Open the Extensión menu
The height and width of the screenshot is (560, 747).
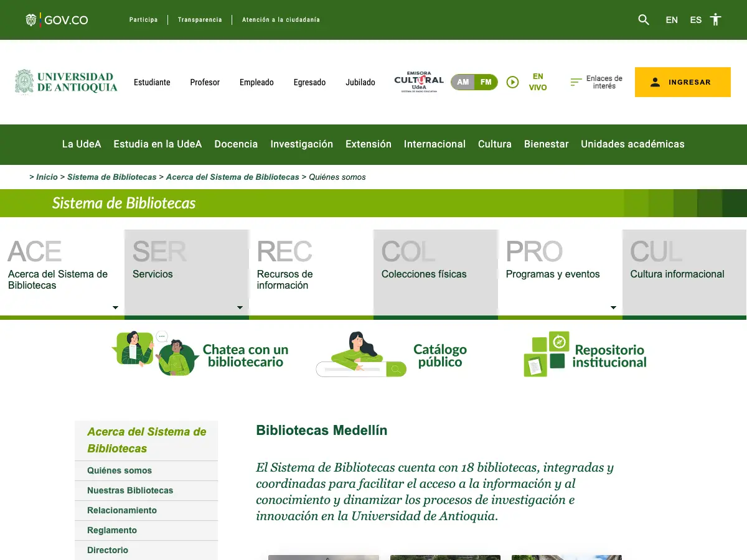click(369, 144)
